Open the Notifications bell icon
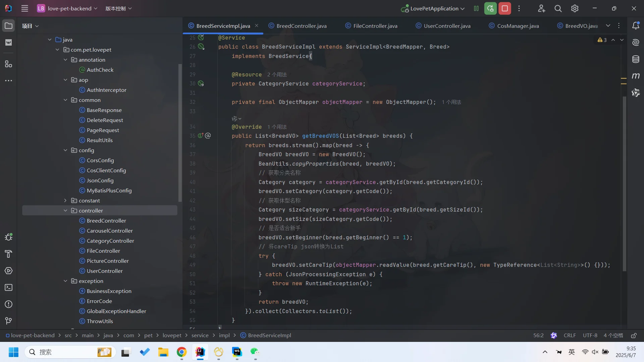 [x=636, y=26]
